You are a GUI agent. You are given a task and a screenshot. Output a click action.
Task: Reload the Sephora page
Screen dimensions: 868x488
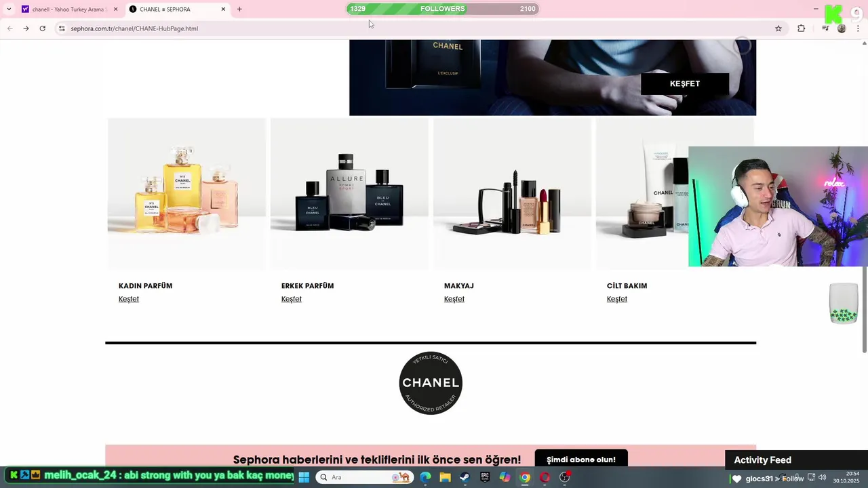(42, 28)
